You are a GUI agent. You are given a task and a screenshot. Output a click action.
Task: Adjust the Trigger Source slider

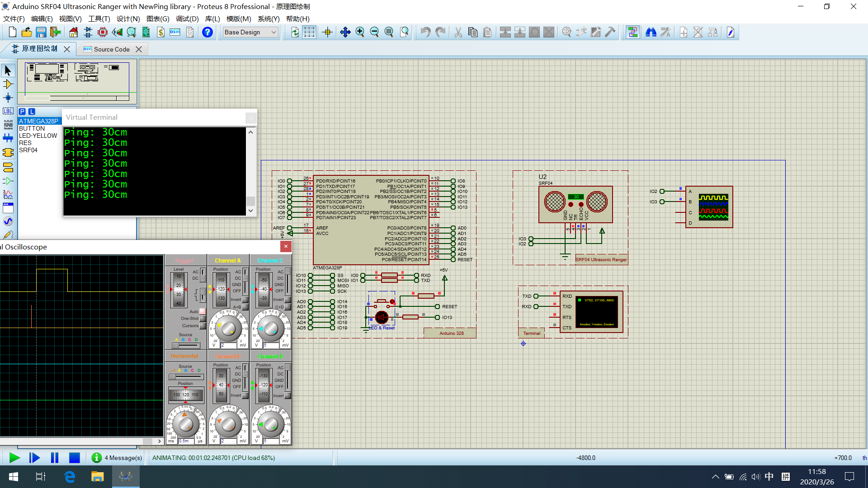pyautogui.click(x=185, y=345)
